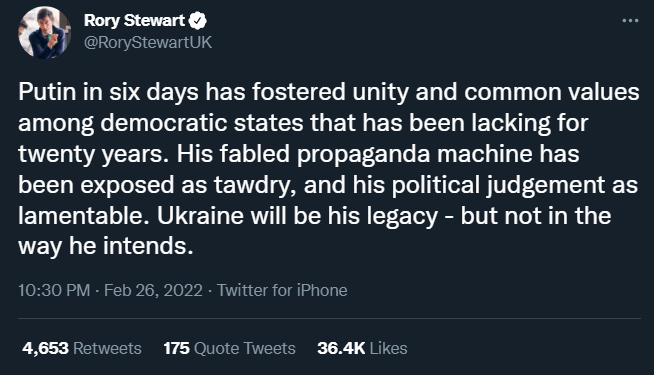The width and height of the screenshot is (654, 375).
Task: View the Retweets list label
Action: (x=107, y=348)
